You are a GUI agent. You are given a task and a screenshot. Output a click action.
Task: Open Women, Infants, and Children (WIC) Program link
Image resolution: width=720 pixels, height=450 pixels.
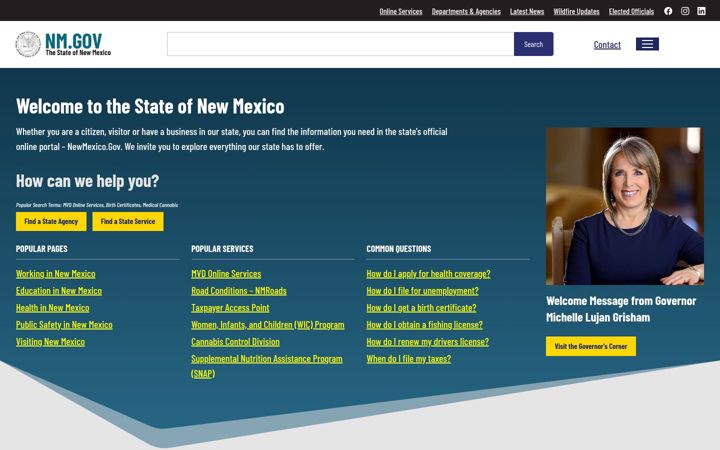tap(268, 325)
